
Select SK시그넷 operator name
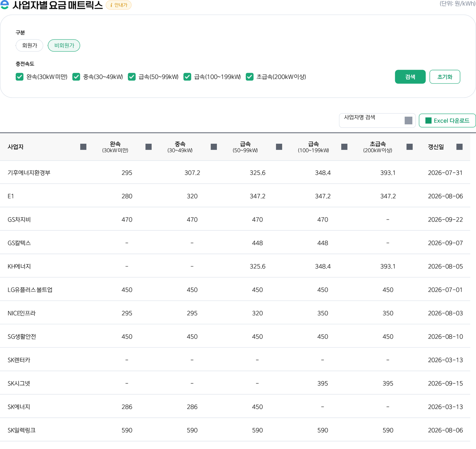(19, 384)
